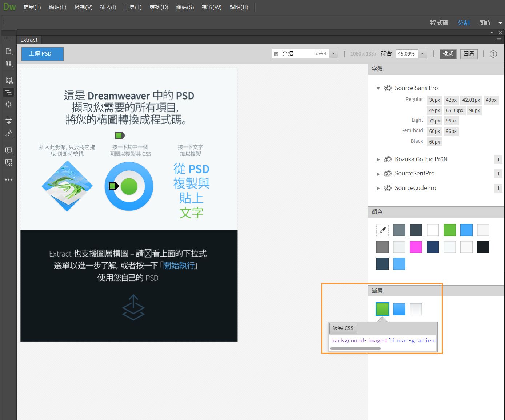Open the Extract panel options menu icon
The width and height of the screenshot is (505, 420).
499,40
